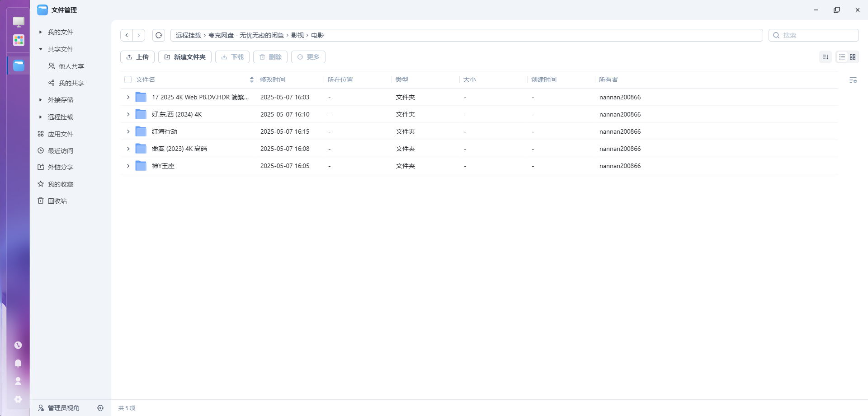Expand 我的文件 in sidebar

tap(41, 32)
